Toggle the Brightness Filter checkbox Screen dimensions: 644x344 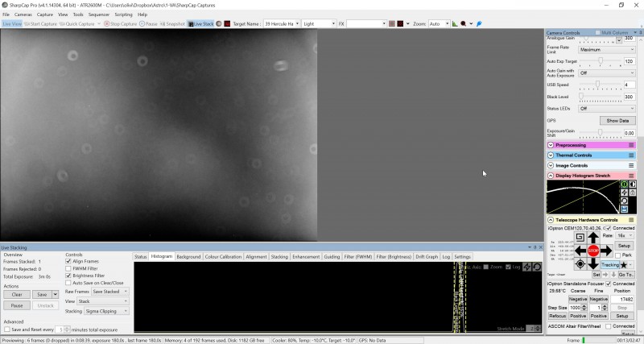click(x=68, y=276)
